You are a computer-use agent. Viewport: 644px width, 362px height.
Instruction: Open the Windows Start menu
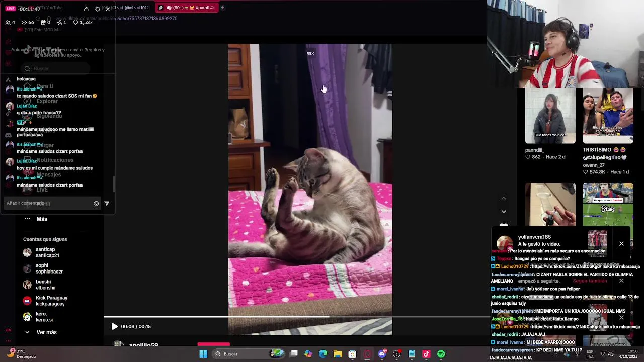click(203, 354)
